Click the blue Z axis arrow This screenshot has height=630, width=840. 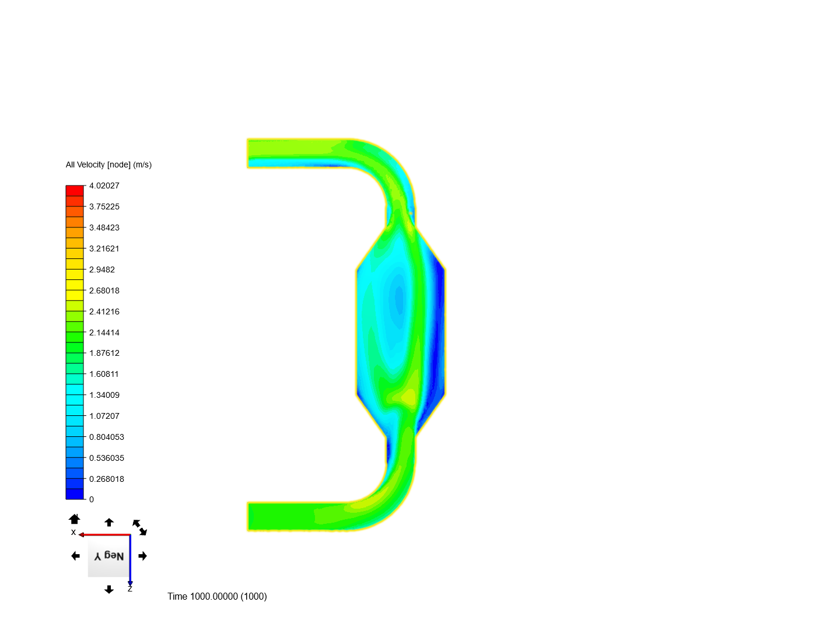[x=130, y=560]
